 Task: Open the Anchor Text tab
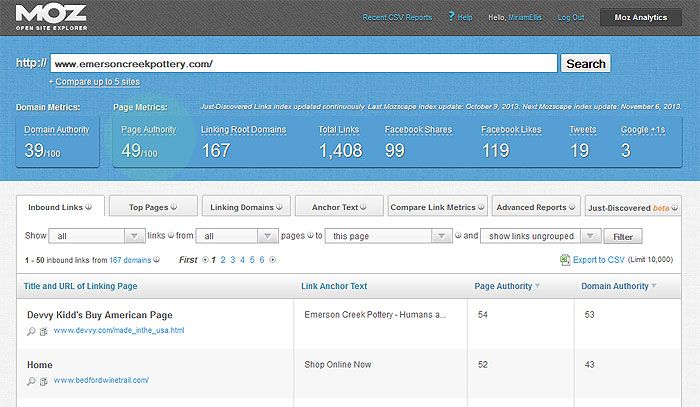tap(339, 207)
